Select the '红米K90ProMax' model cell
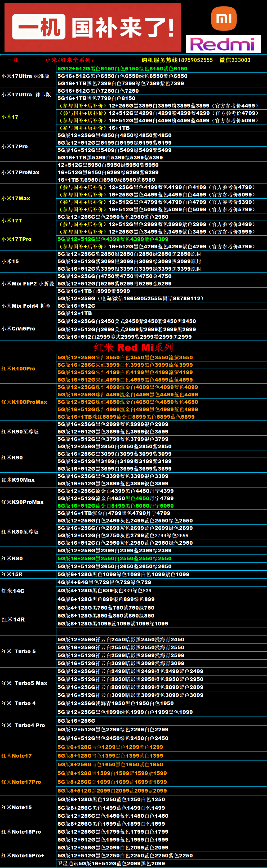Image resolution: width=267 pixels, height=868 pixels. (28, 502)
